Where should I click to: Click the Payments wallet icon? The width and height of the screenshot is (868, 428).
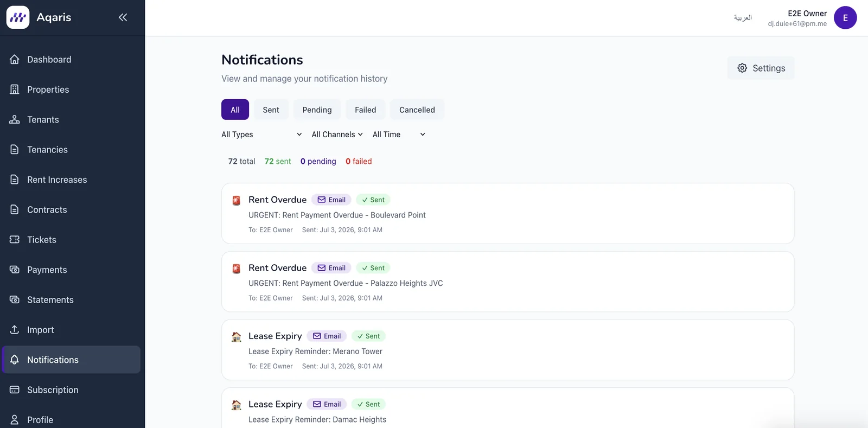pos(15,270)
